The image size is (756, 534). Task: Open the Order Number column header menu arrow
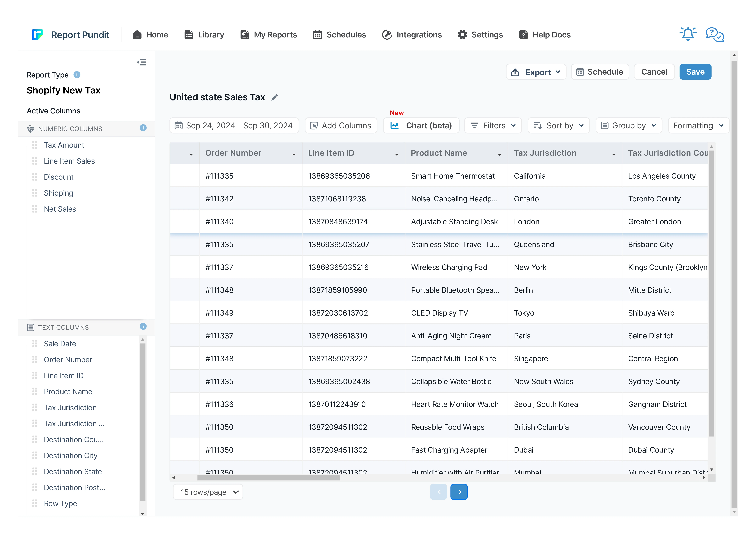[x=294, y=154]
